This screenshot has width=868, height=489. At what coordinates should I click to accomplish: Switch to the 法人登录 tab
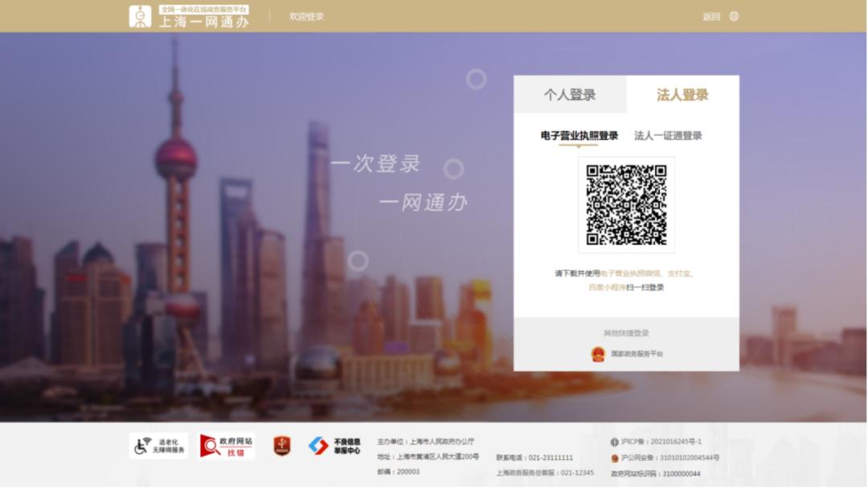point(682,95)
